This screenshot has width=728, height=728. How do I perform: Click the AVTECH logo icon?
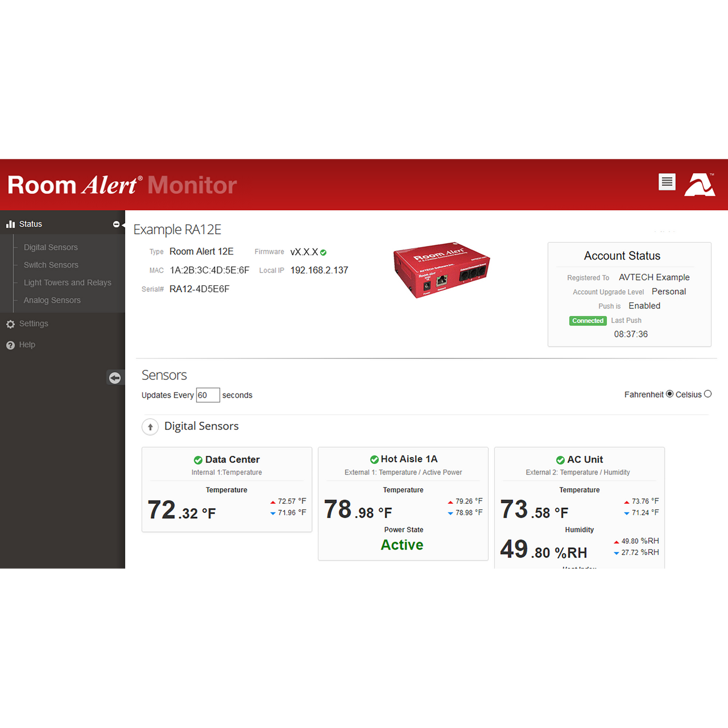point(700,184)
